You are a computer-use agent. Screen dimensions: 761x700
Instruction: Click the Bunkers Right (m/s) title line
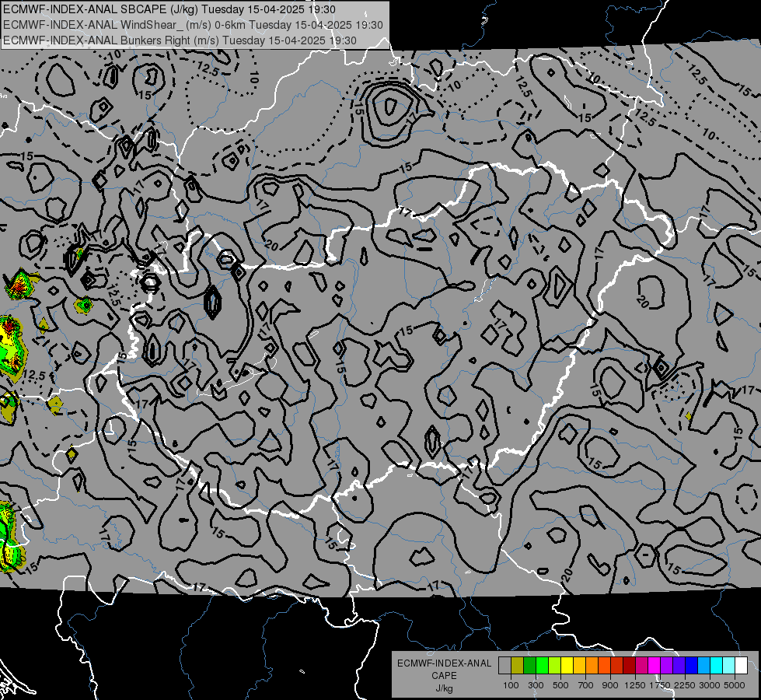coord(180,40)
